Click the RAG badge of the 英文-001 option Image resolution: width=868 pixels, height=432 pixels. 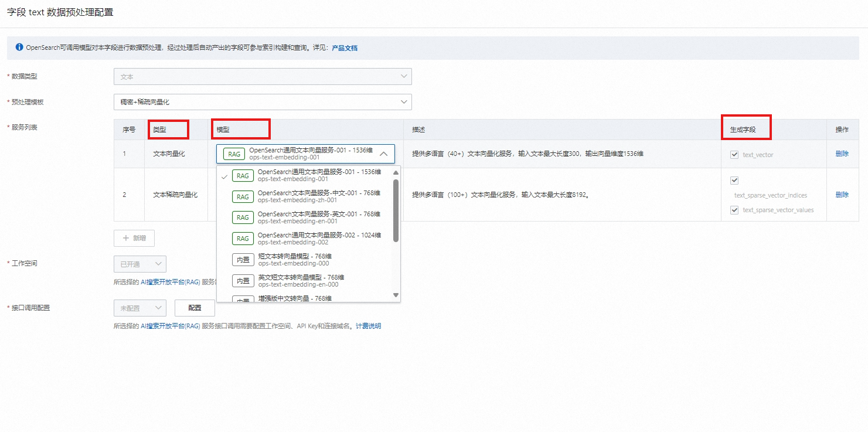[x=243, y=217]
